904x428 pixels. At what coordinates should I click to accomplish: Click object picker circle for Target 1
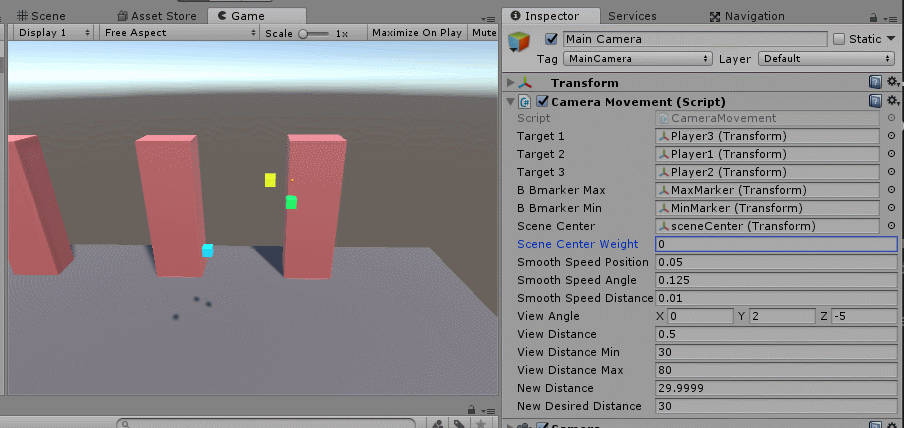coord(891,136)
